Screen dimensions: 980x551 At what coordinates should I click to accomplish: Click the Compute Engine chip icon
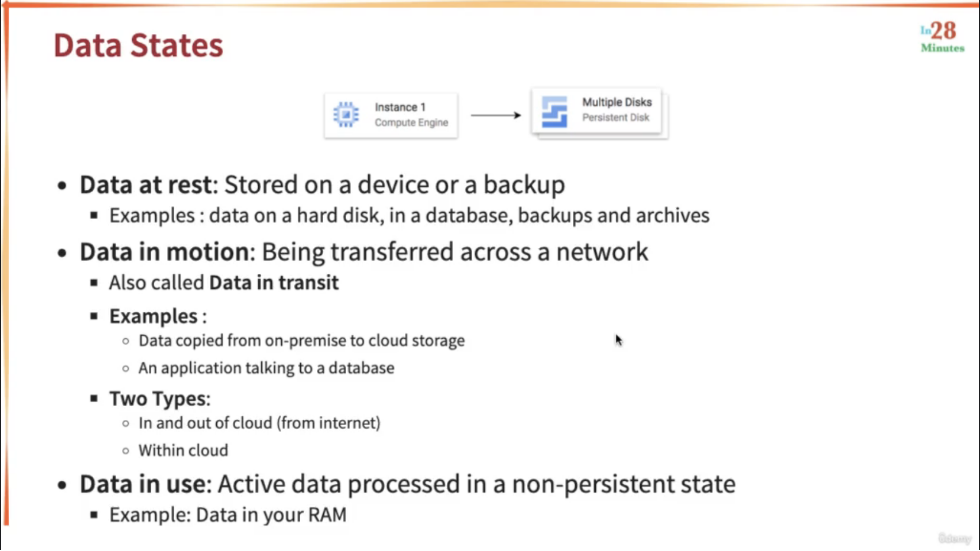pyautogui.click(x=346, y=114)
